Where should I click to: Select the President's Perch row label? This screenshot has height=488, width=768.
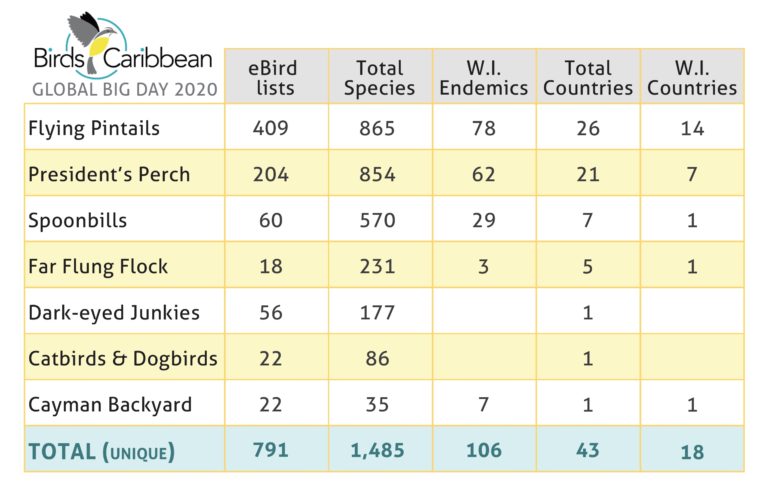pos(108,174)
